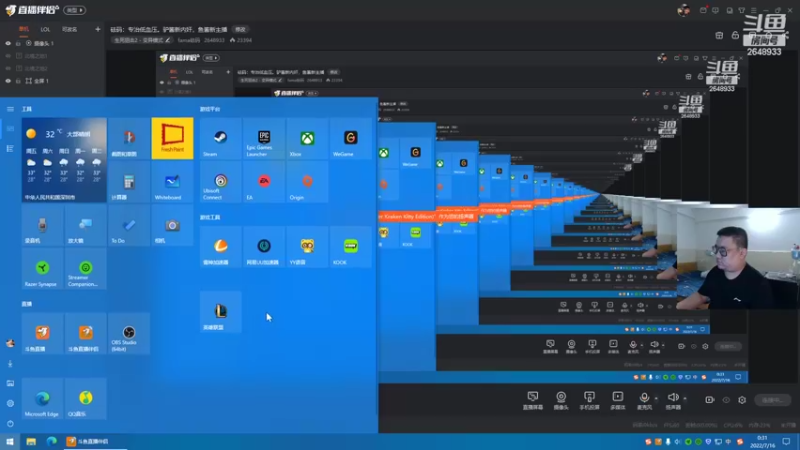Click the taskbar clock showing 2022/7/16
This screenshot has width=800, height=450.
[762, 442]
